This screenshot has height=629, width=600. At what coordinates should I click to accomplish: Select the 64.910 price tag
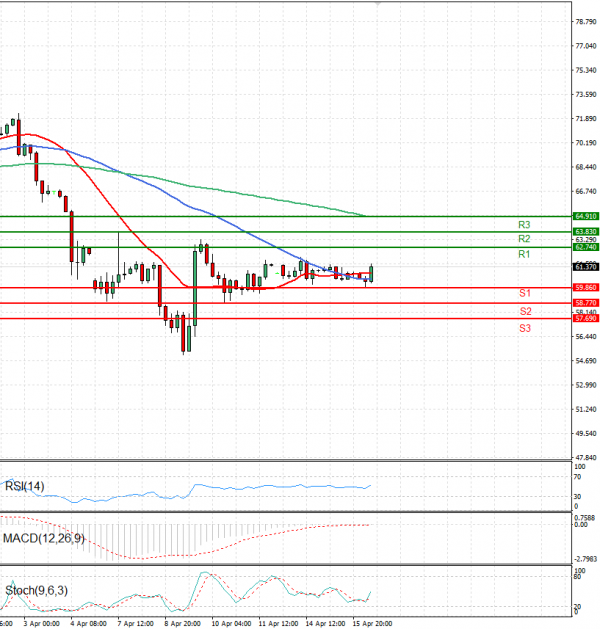[x=586, y=216]
